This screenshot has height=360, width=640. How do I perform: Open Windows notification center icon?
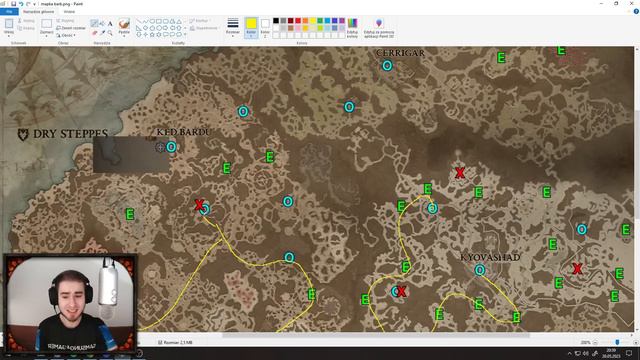pyautogui.click(x=629, y=353)
